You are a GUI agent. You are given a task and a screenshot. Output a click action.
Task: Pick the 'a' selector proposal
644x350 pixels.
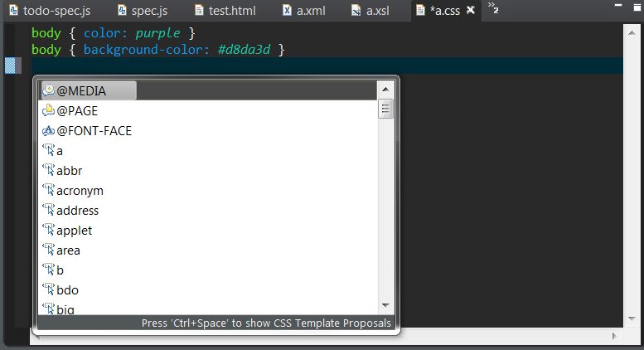coord(207,151)
